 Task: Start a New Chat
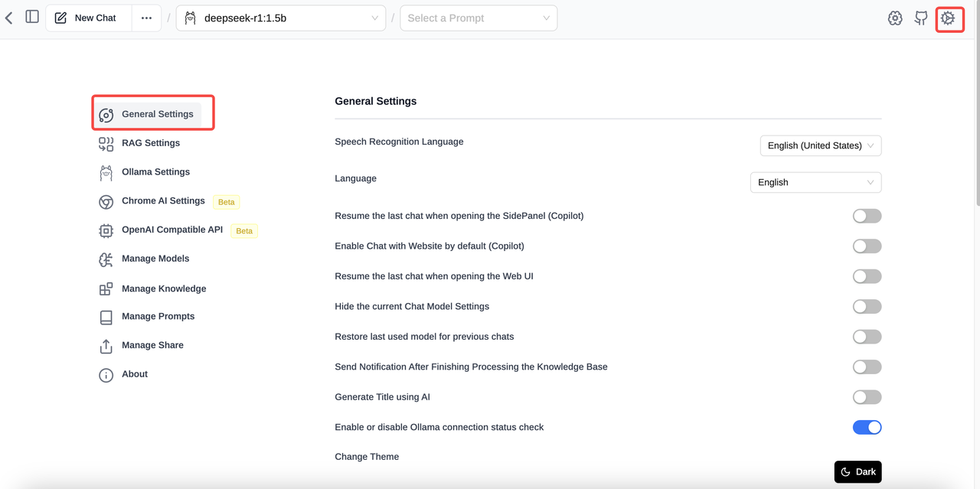[x=87, y=18]
